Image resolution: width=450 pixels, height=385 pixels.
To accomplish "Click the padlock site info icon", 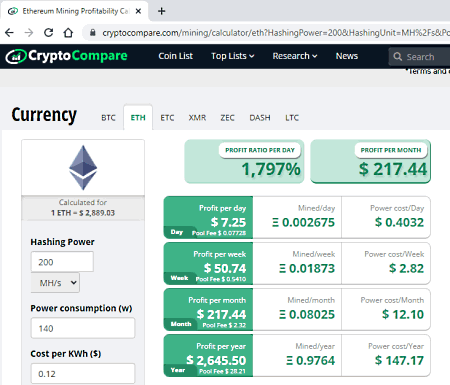I will click(x=93, y=33).
